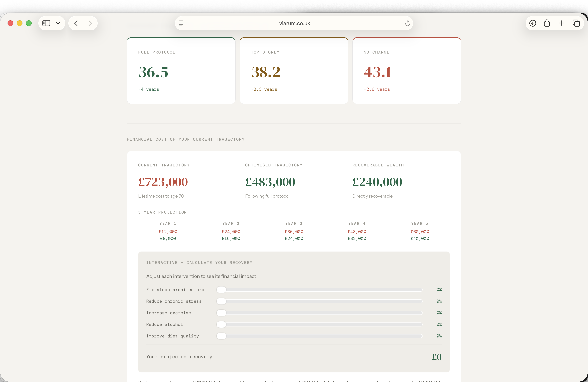Click the '5-YEAR PROJECTION' heading

(x=163, y=212)
